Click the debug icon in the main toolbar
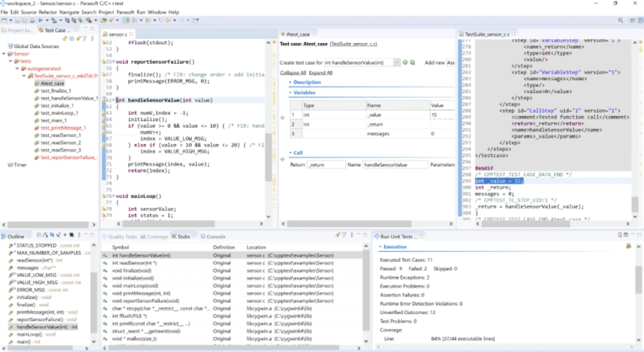The height and width of the screenshot is (352, 644). pos(54,20)
